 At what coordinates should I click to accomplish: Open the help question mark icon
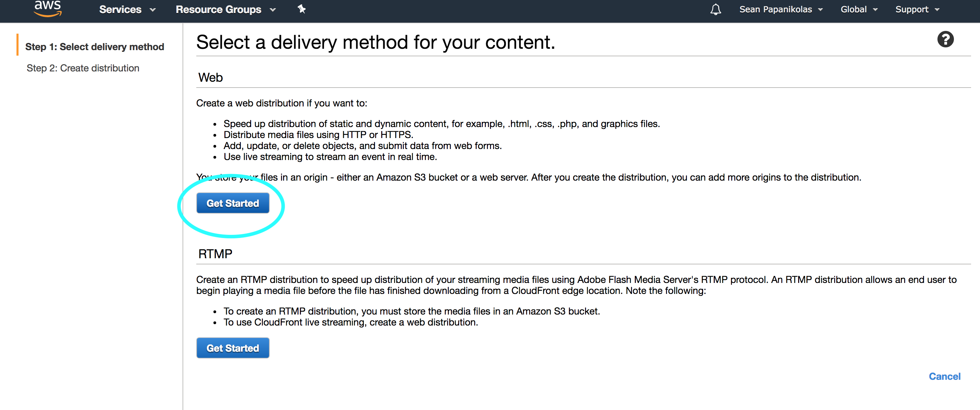point(945,39)
